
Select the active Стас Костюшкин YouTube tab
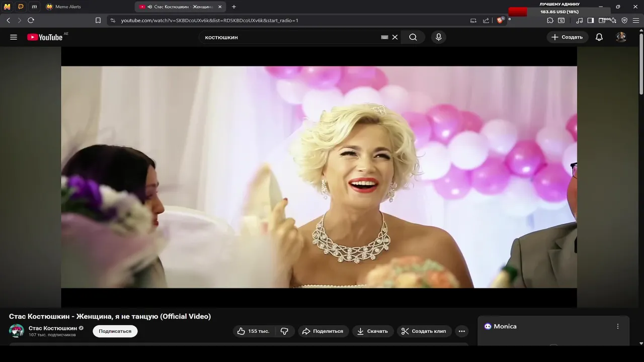click(x=180, y=7)
